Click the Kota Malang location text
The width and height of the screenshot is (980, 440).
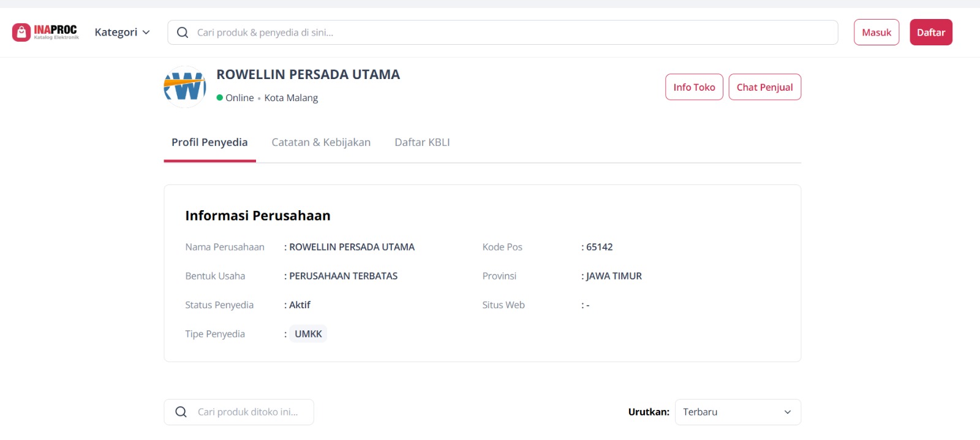pyautogui.click(x=291, y=97)
